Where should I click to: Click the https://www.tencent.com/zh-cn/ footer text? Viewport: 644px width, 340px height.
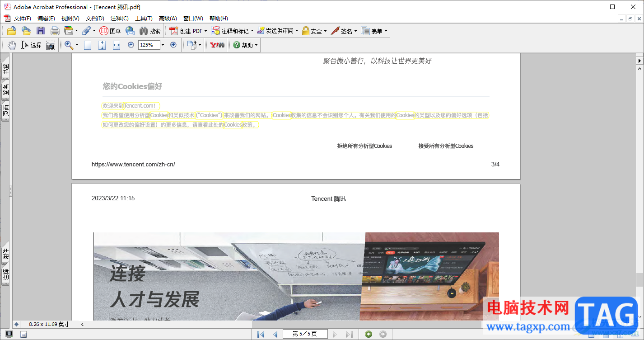[x=133, y=165]
